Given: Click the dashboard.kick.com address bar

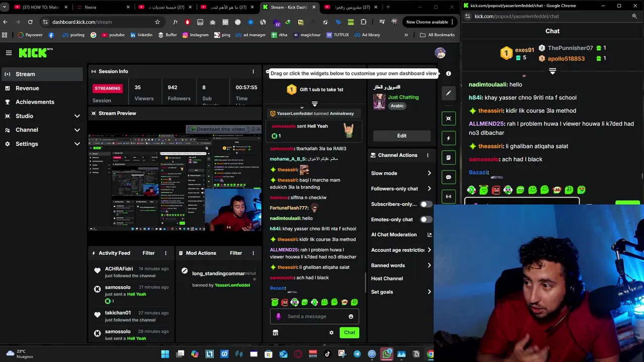Looking at the screenshot, I should 98,22.
